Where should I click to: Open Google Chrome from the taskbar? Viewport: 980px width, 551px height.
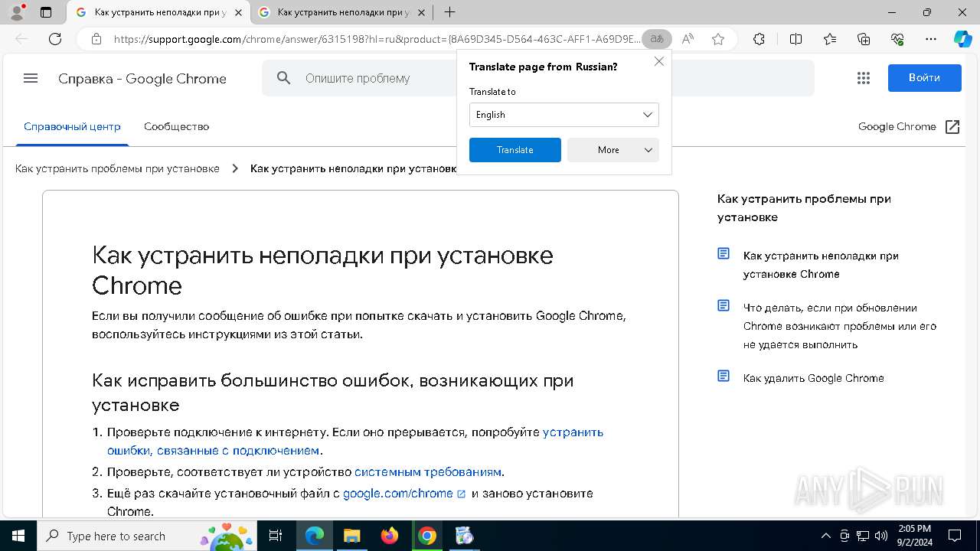[426, 536]
